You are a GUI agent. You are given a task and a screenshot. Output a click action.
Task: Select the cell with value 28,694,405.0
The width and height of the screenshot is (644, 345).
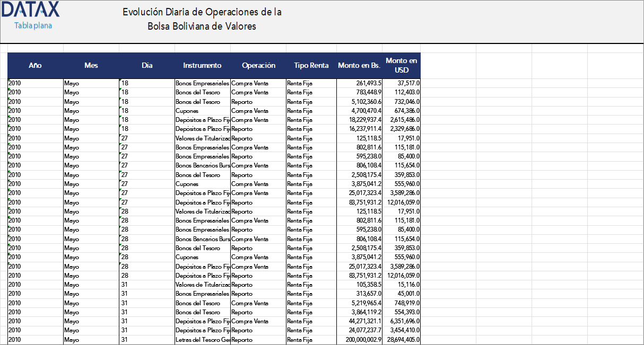402,339
